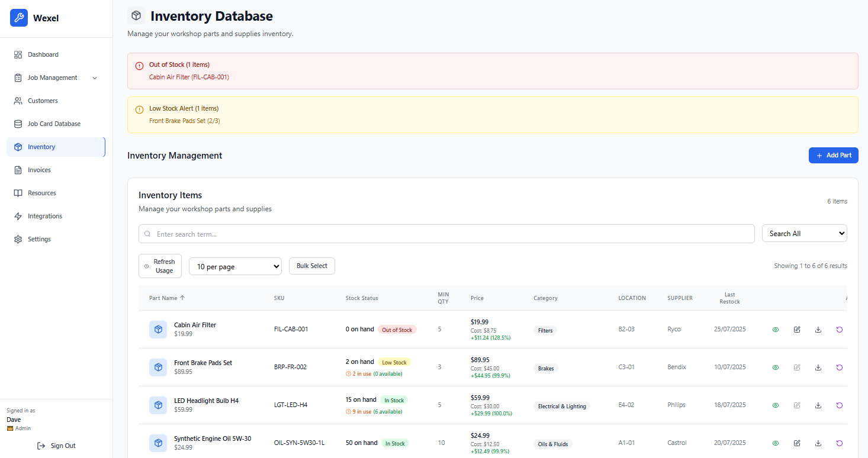Click purple restock icon for LED Headlight Bulb
Screen dimensions: 868x458
pos(839,405)
